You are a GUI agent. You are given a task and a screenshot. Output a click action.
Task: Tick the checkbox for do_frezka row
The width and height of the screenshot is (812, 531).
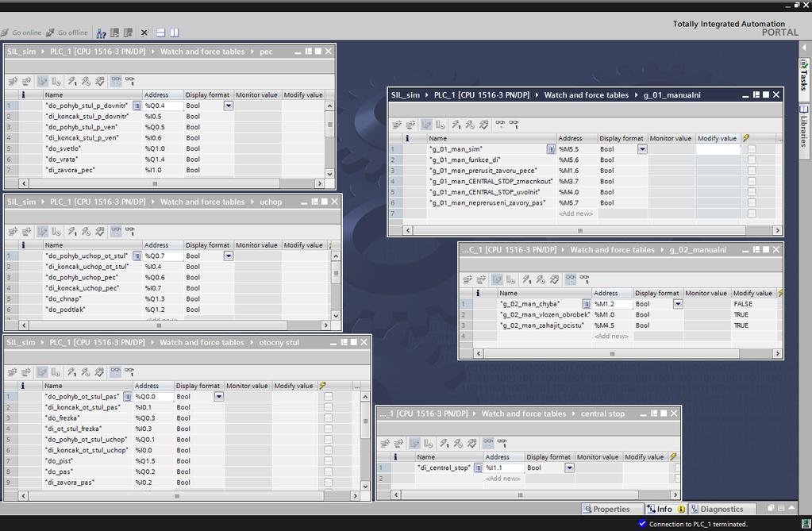pyautogui.click(x=328, y=418)
